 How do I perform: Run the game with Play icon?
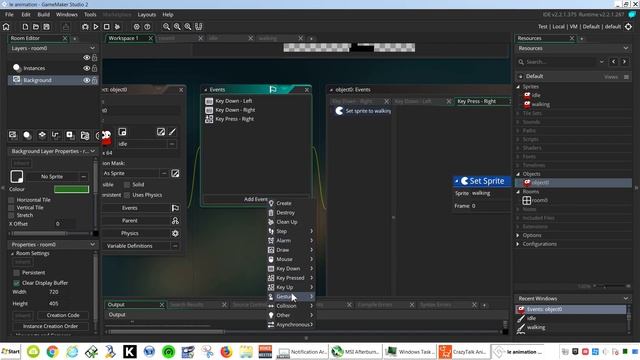96,27
